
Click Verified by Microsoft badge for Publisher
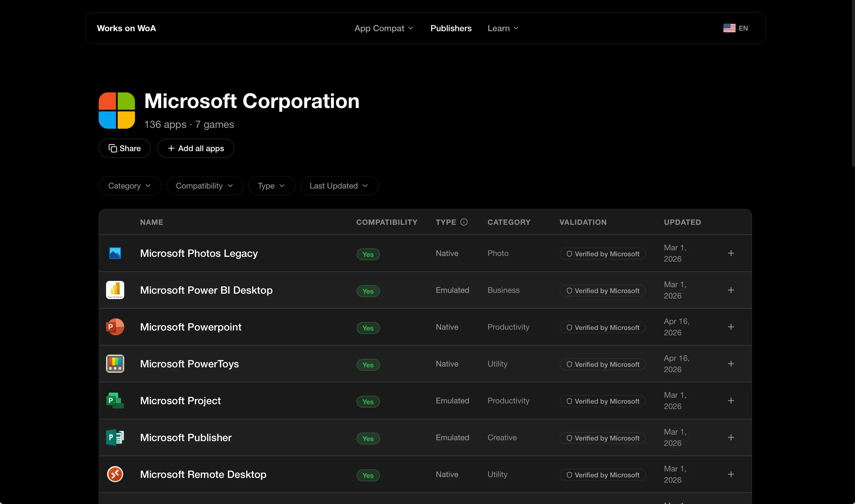click(603, 438)
